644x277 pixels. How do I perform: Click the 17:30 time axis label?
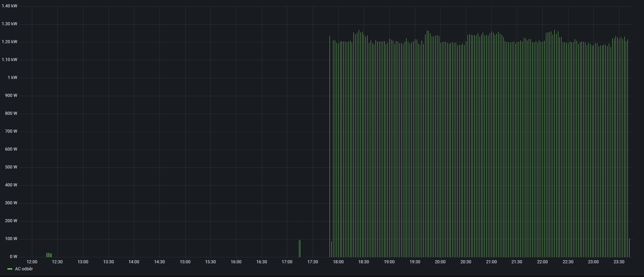tap(313, 262)
